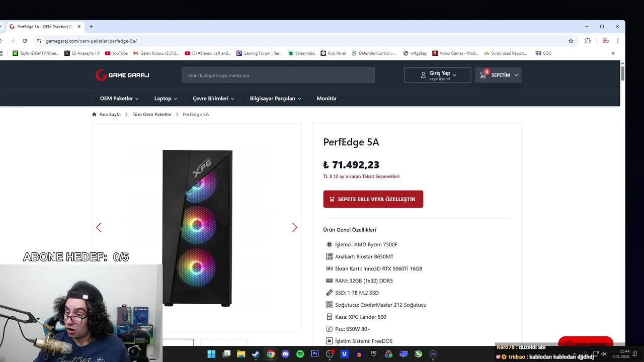Click the price ₺ 71.492,23
Screen dimensions: 644x362
tap(351, 165)
